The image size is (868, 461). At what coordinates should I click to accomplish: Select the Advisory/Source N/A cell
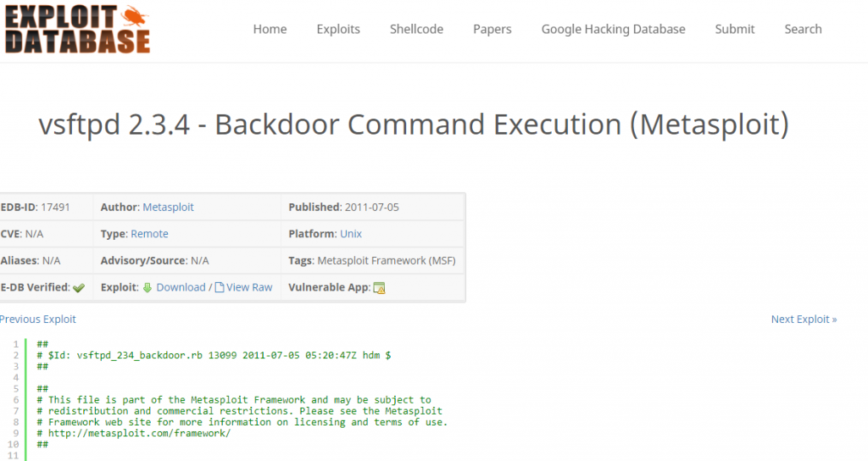coord(187,260)
